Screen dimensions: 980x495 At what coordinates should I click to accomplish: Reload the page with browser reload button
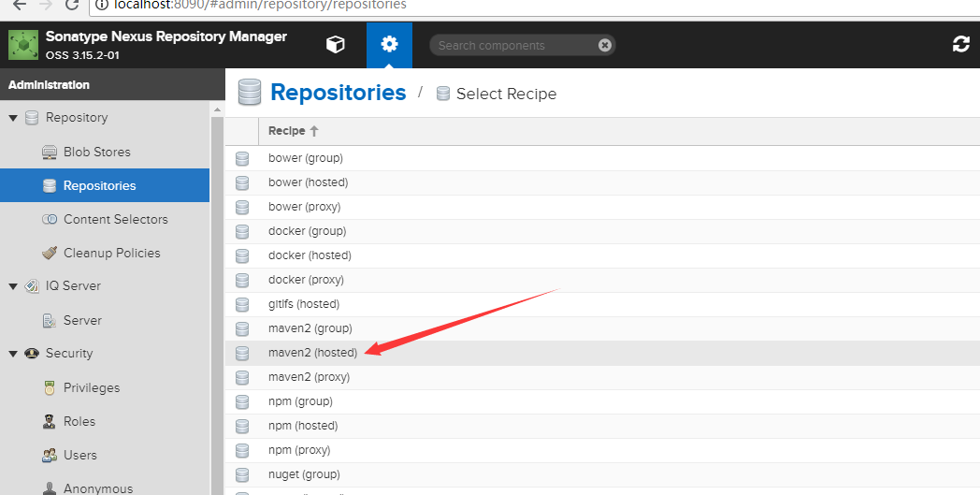click(72, 5)
